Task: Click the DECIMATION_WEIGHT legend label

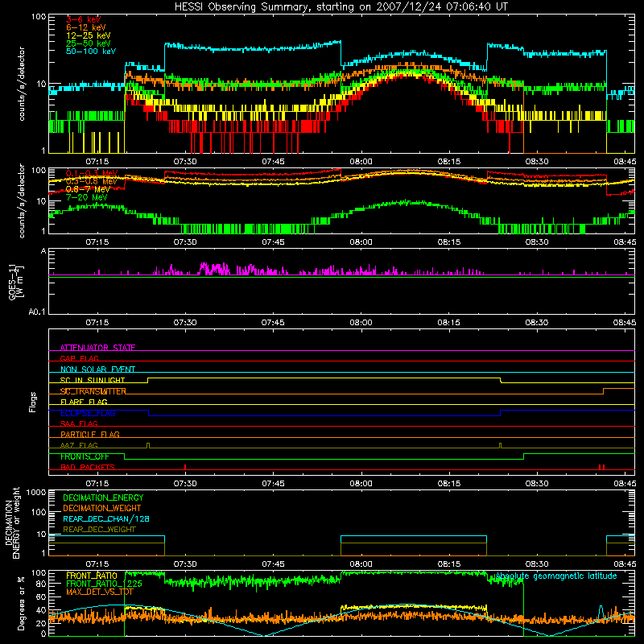Action: pyautogui.click(x=102, y=509)
